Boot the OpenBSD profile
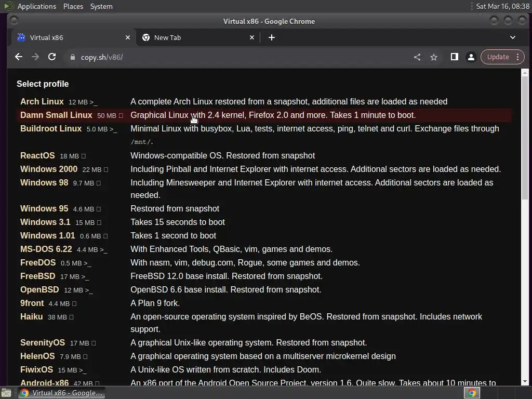532x399 pixels. [x=39, y=290]
